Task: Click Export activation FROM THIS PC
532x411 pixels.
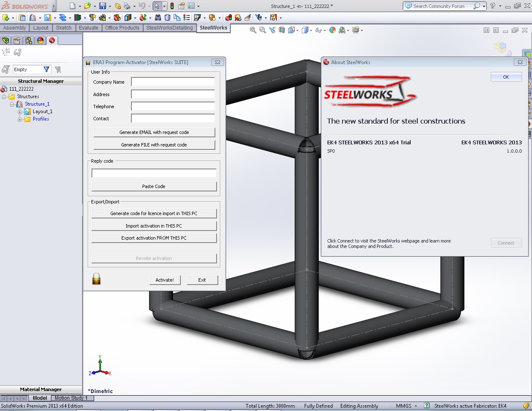Action: tap(154, 238)
